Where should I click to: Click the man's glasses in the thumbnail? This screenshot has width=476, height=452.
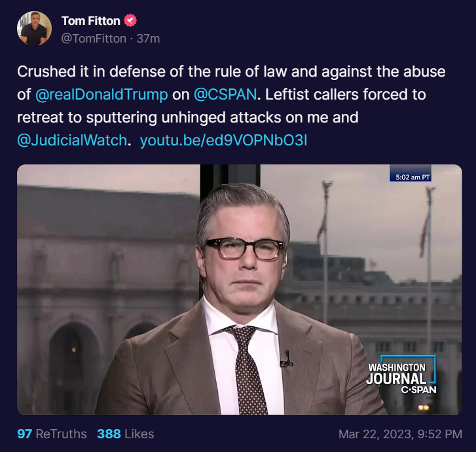click(x=244, y=248)
